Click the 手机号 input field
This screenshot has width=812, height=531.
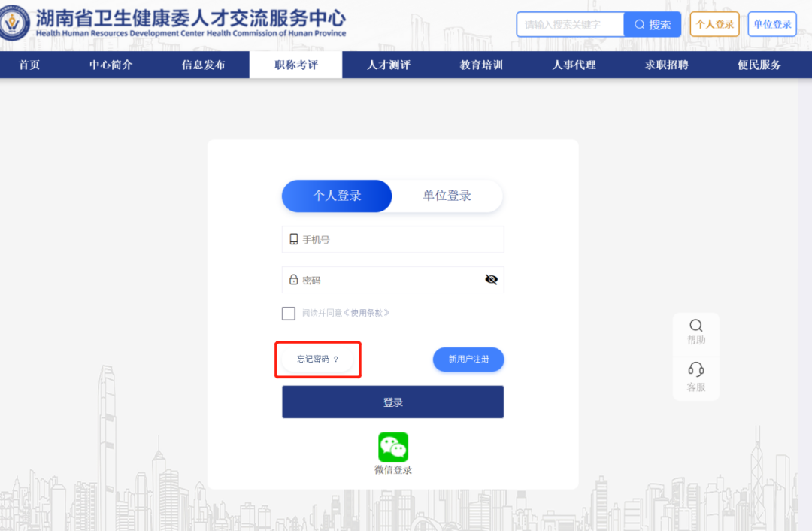tap(398, 240)
